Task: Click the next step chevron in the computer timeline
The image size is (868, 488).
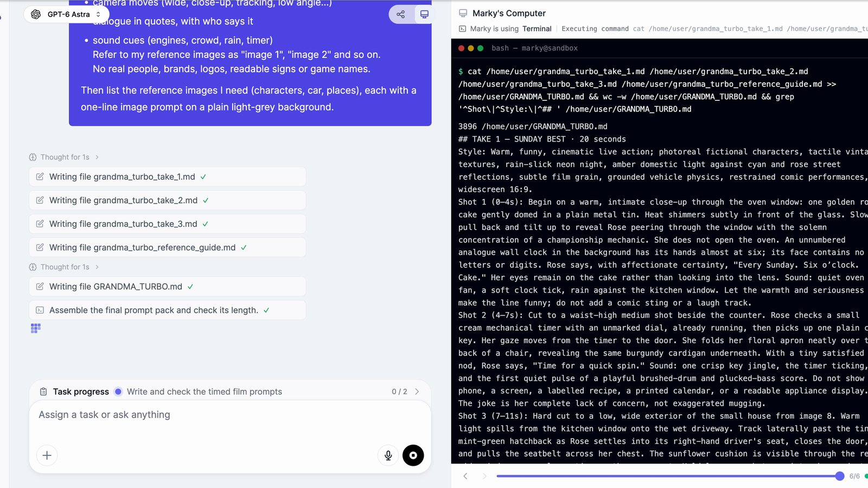Action: tap(484, 476)
